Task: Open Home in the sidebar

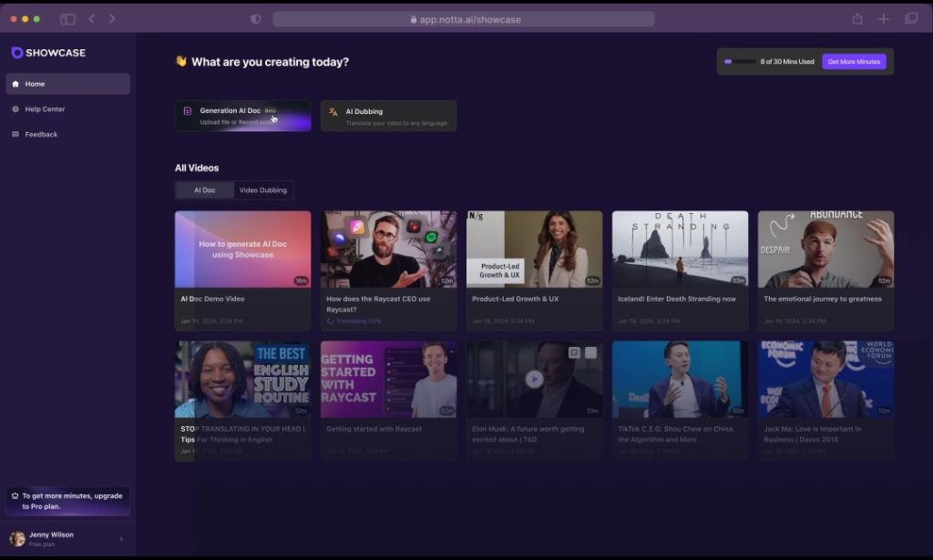Action: 67,84
